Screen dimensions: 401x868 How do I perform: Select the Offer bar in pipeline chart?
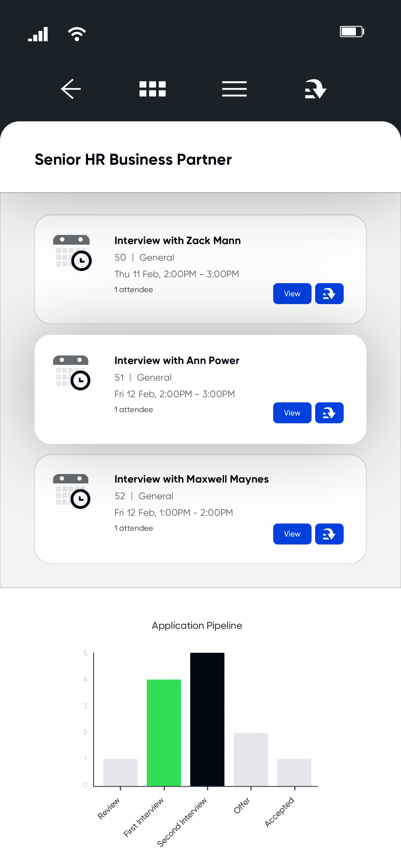[x=251, y=760]
